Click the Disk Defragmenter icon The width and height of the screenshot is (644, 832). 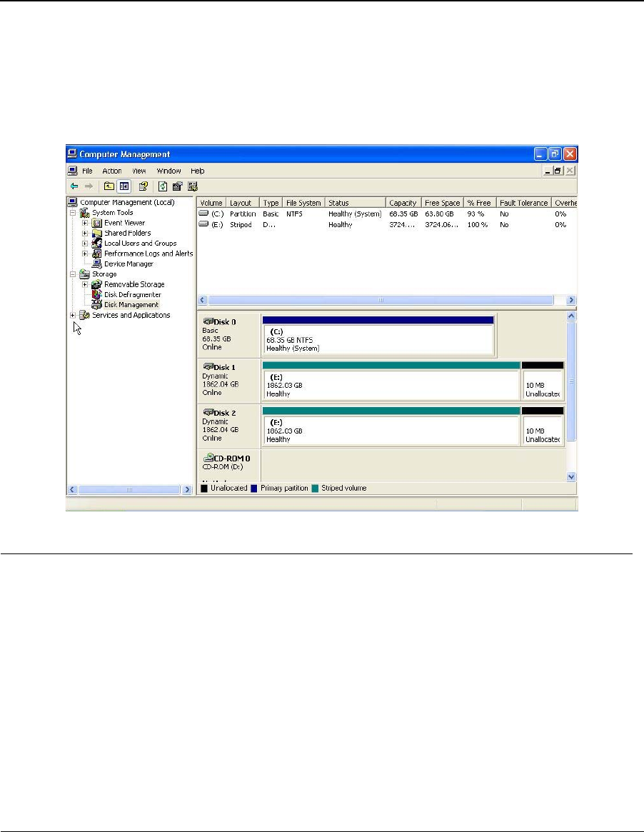(96, 294)
